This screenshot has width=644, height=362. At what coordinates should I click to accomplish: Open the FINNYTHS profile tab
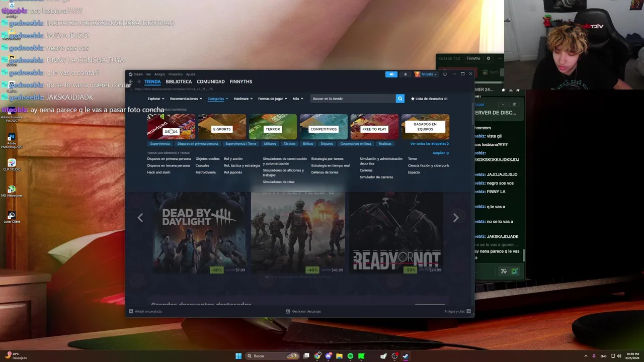(241, 81)
